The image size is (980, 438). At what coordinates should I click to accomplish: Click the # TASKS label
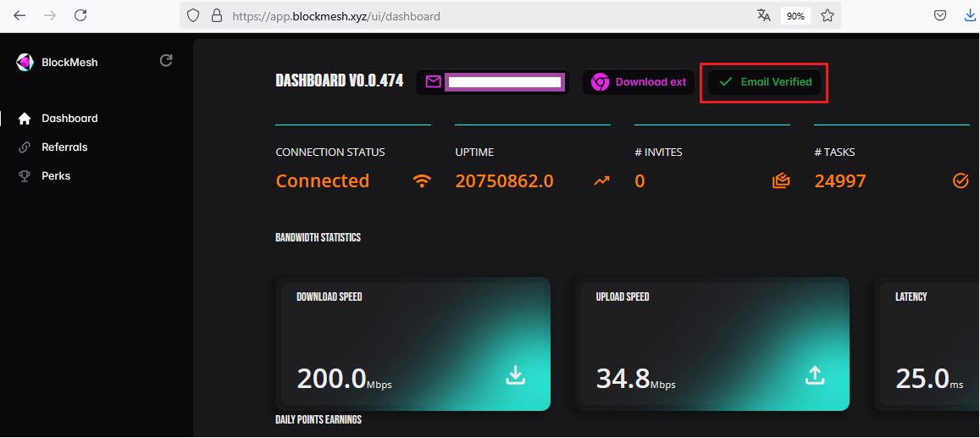[834, 152]
